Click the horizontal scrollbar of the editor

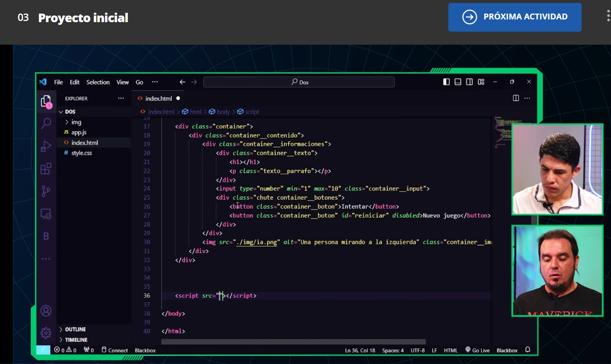click(293, 342)
